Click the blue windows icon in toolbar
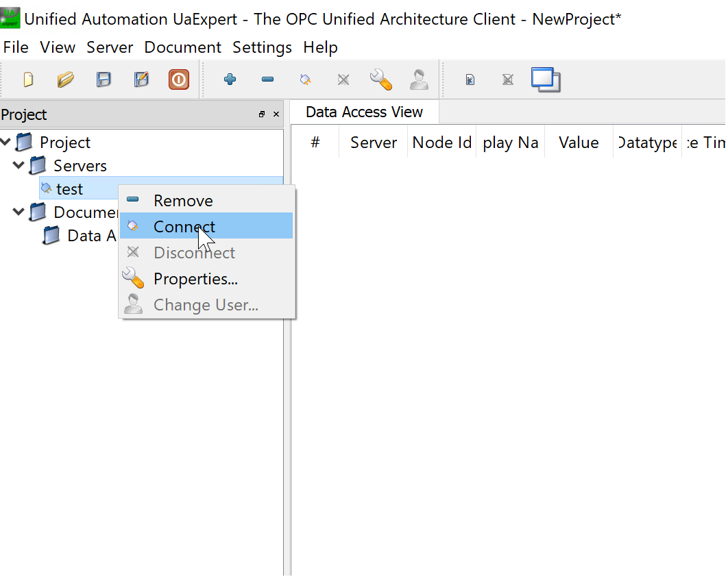This screenshot has width=728, height=577. click(x=546, y=79)
